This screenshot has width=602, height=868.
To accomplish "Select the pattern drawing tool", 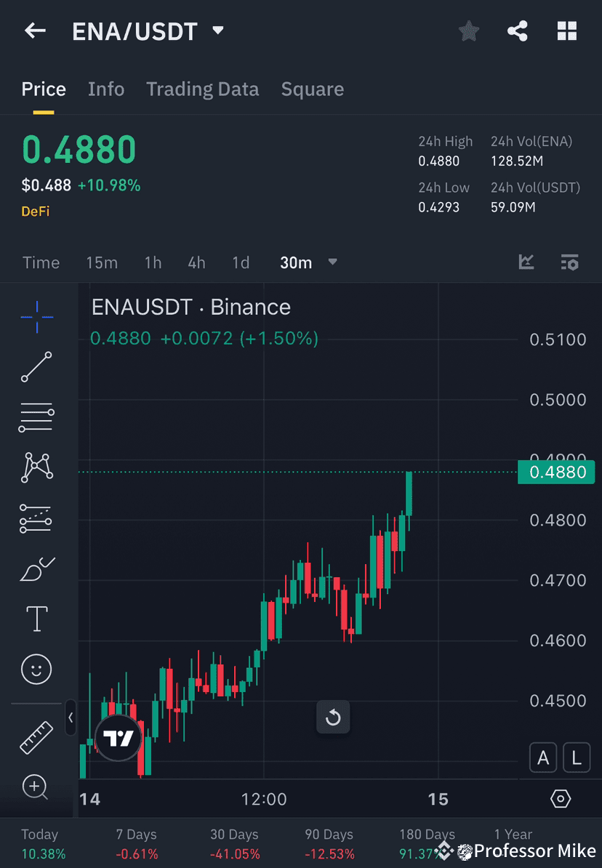I will coord(36,467).
